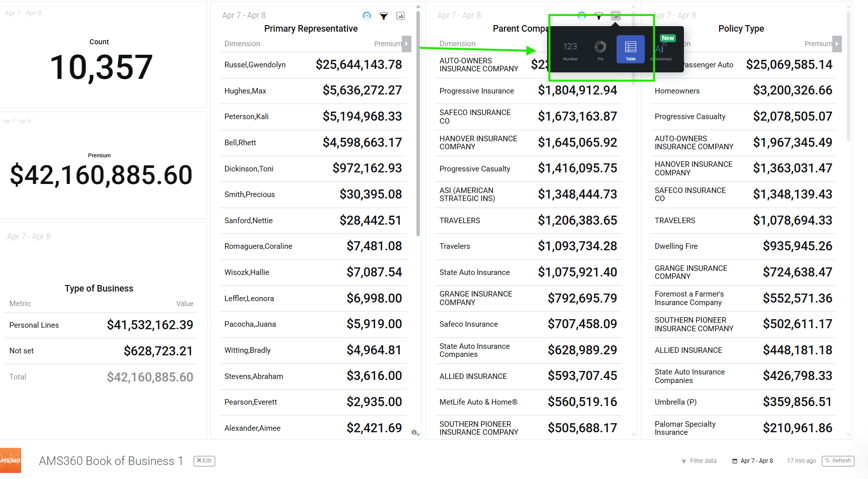Click the Total row value $42,160,885.60
This screenshot has width=868, height=479.
pyautogui.click(x=150, y=377)
